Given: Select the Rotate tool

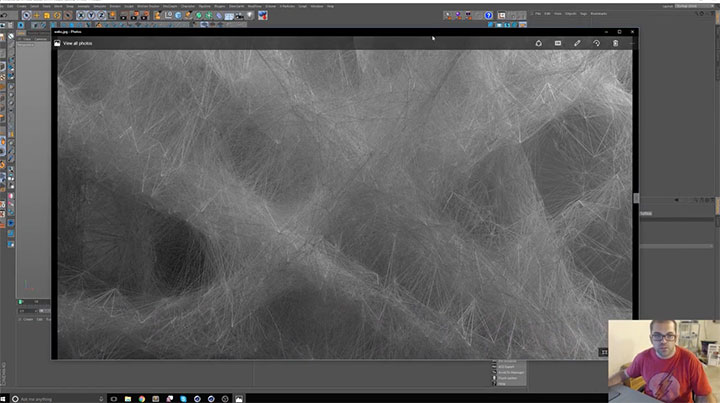Looking at the screenshot, I should coord(57,16).
